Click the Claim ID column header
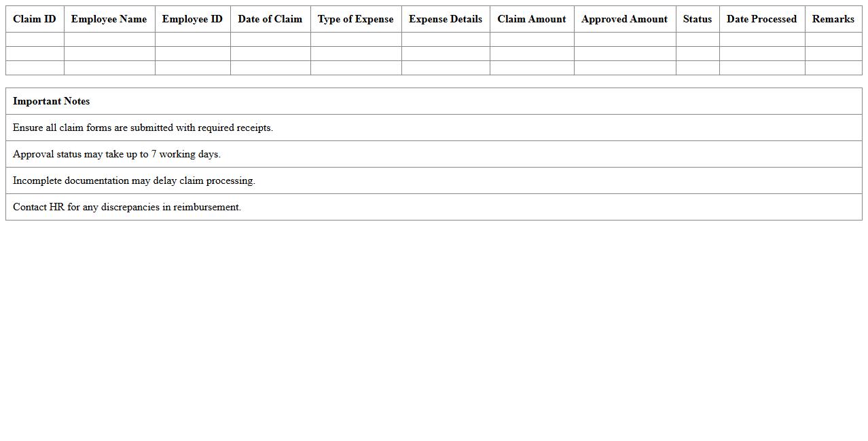The width and height of the screenshot is (868, 441). [x=35, y=19]
